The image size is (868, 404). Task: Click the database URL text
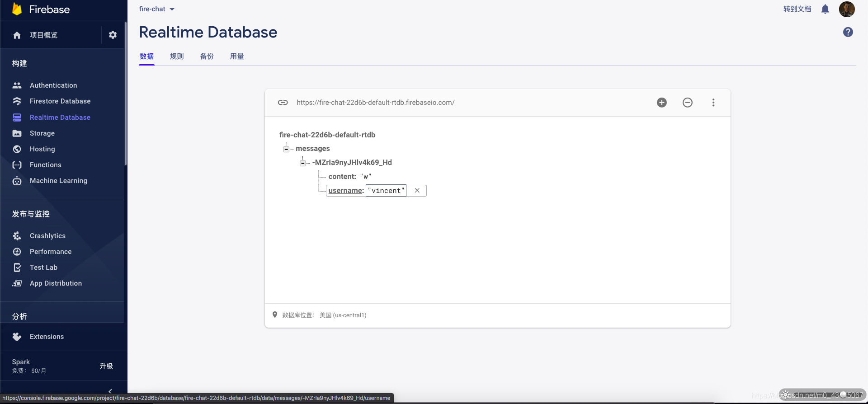pos(376,103)
